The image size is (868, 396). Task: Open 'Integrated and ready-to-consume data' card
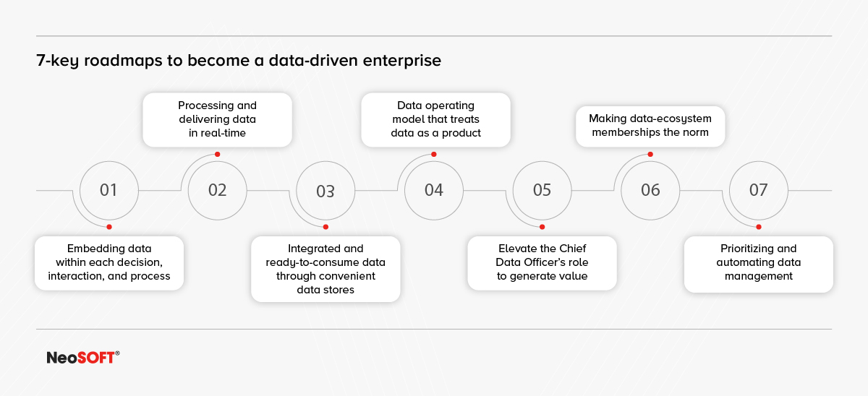pos(325,269)
